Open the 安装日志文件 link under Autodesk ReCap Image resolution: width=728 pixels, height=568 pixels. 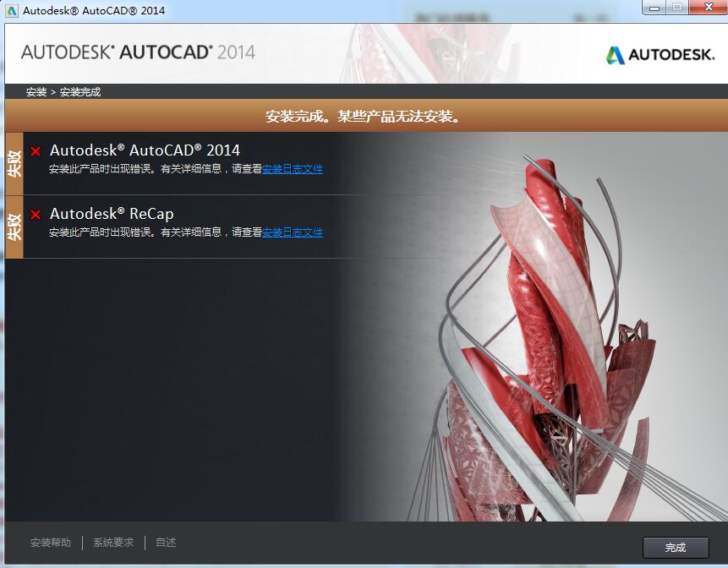tap(293, 232)
